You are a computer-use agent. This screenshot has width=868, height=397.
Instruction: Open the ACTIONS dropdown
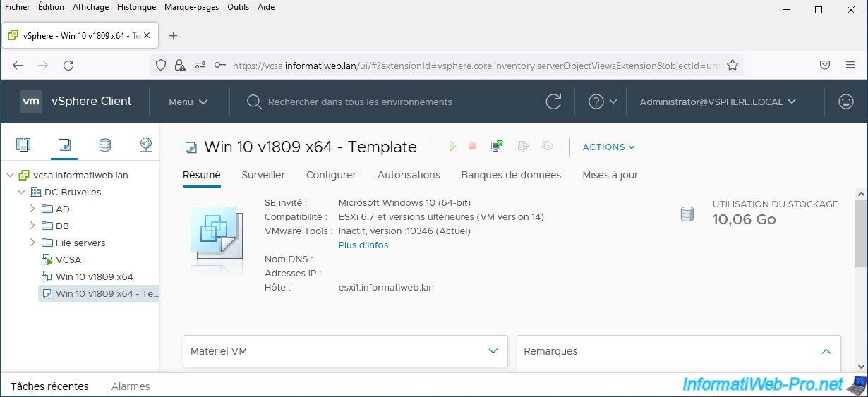(608, 147)
